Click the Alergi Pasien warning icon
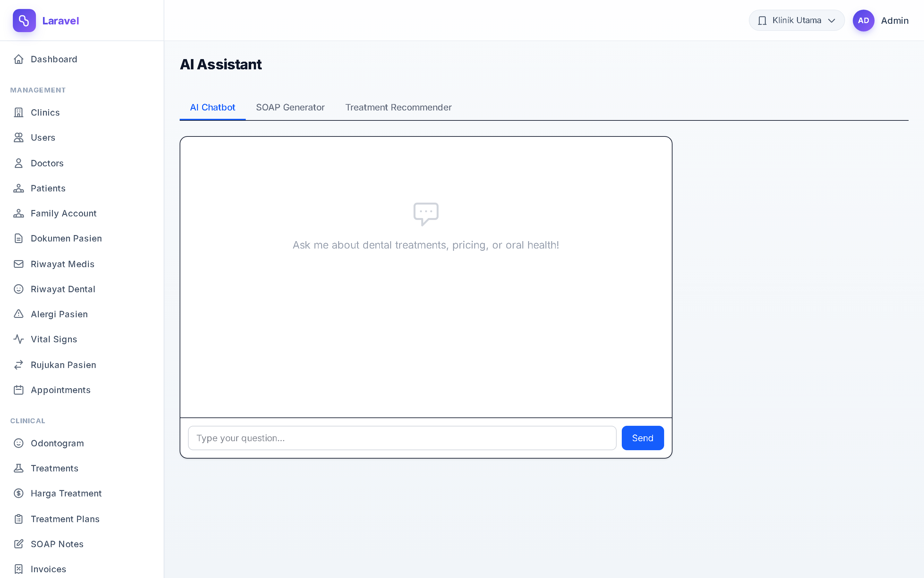The width and height of the screenshot is (924, 578). click(x=19, y=314)
